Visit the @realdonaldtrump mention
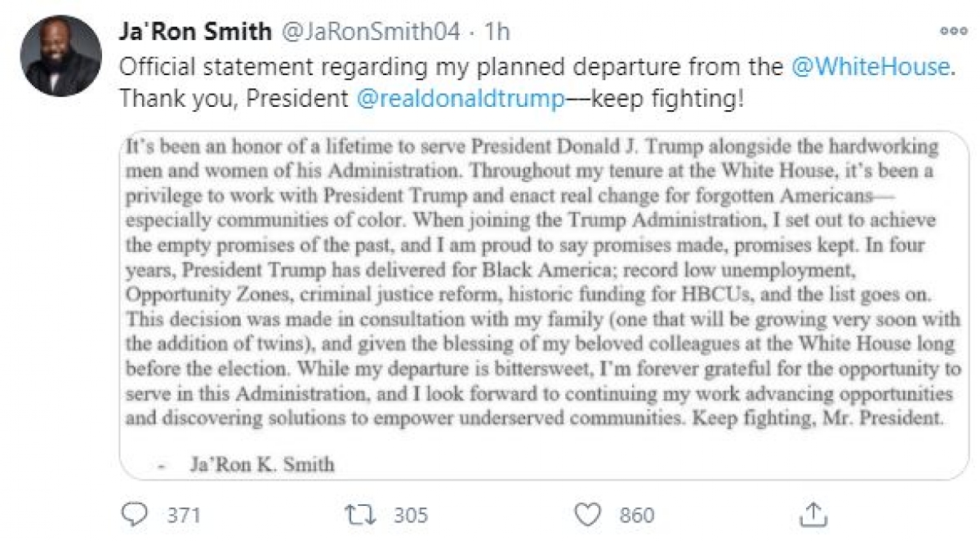Screen dimensions: 980x541 (x=462, y=99)
